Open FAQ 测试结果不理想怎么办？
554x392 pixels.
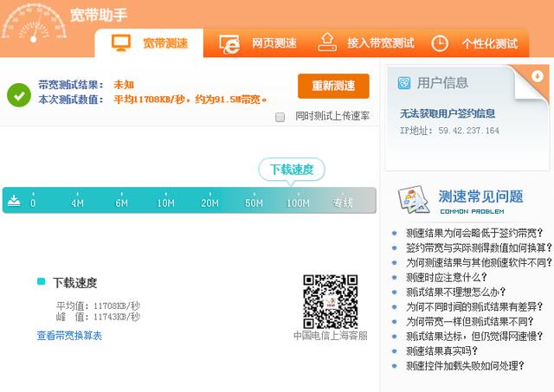(x=456, y=292)
